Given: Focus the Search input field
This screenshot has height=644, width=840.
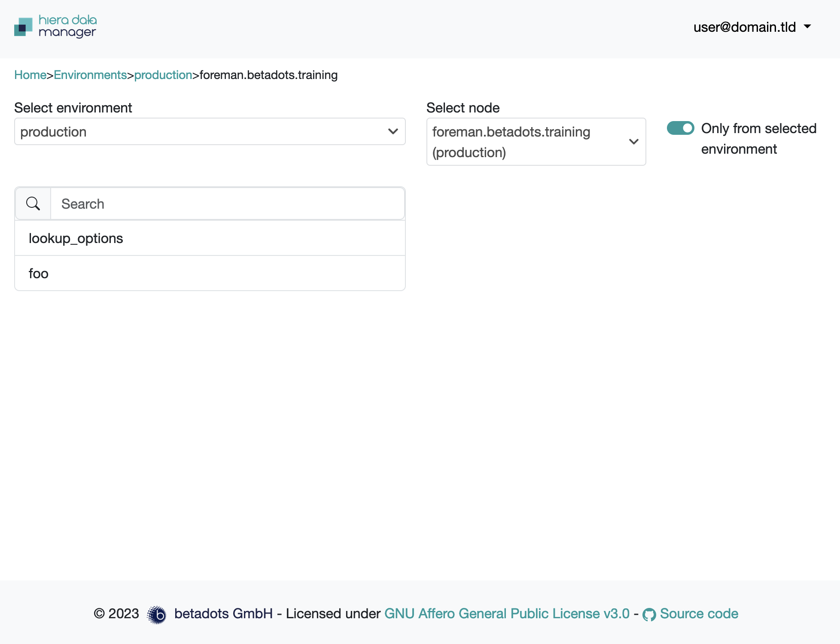Looking at the screenshot, I should (x=228, y=204).
